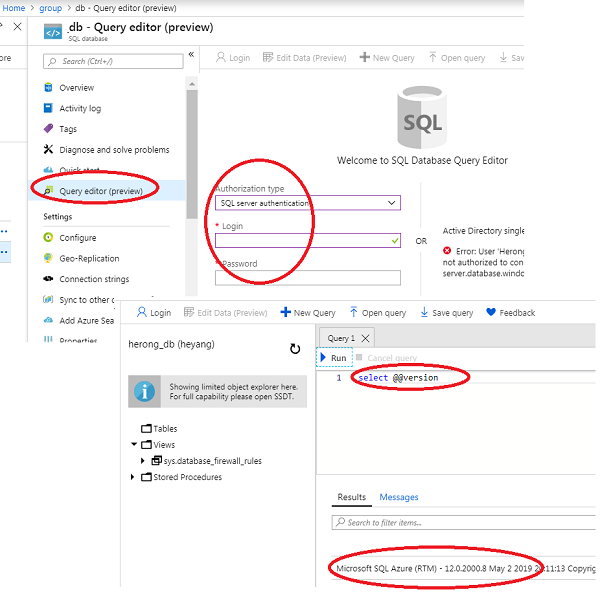Go to group breadcrumb link

pos(51,8)
